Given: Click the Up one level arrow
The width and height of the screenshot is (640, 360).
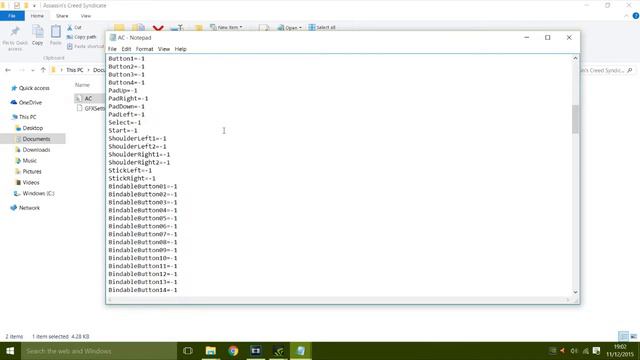Looking at the screenshot, I should pyautogui.click(x=43, y=70).
